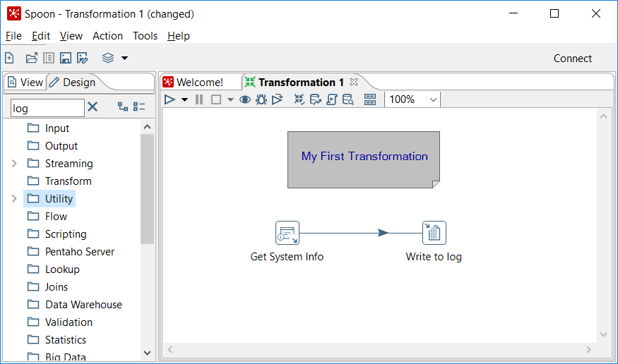Select the Get System Info step icon
This screenshot has height=364, width=618.
click(287, 233)
